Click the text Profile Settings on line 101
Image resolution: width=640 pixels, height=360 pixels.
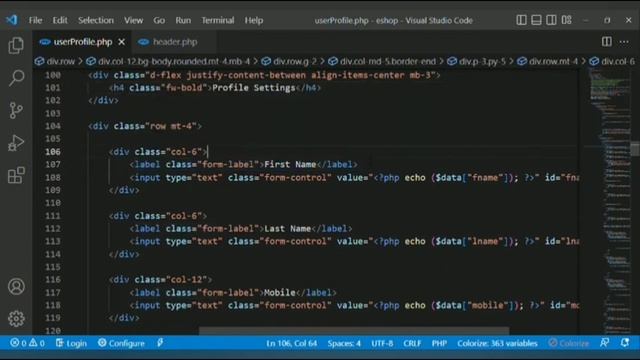(253, 88)
